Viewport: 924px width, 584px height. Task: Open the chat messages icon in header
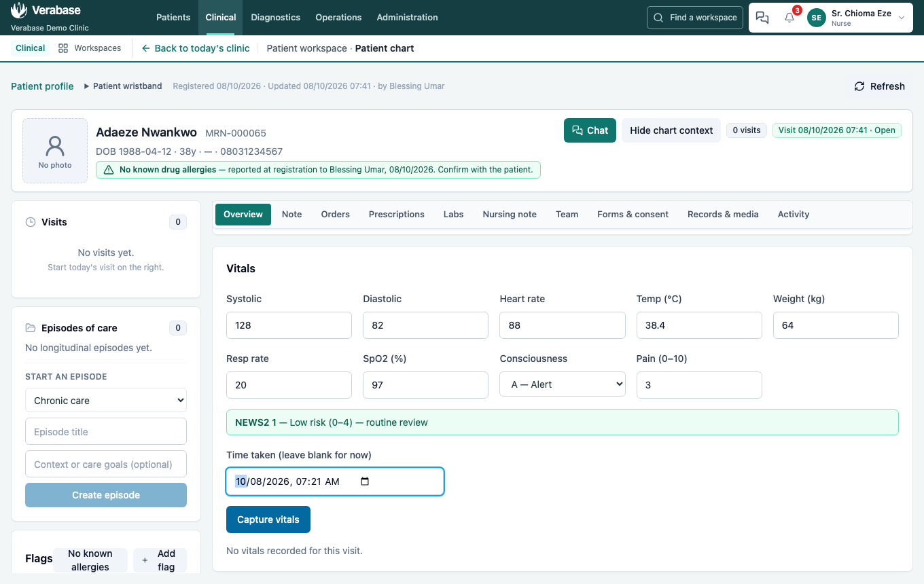[x=762, y=18]
